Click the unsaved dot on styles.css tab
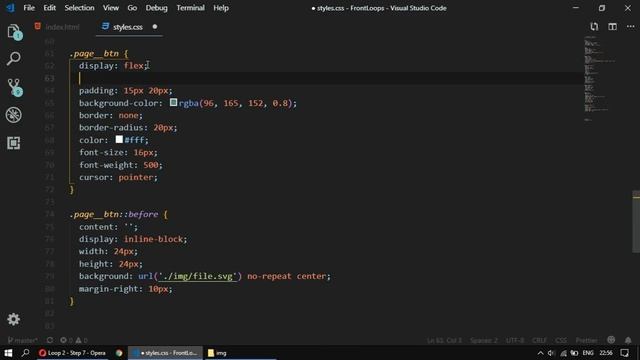Viewport: 640px width, 360px height. [155, 27]
